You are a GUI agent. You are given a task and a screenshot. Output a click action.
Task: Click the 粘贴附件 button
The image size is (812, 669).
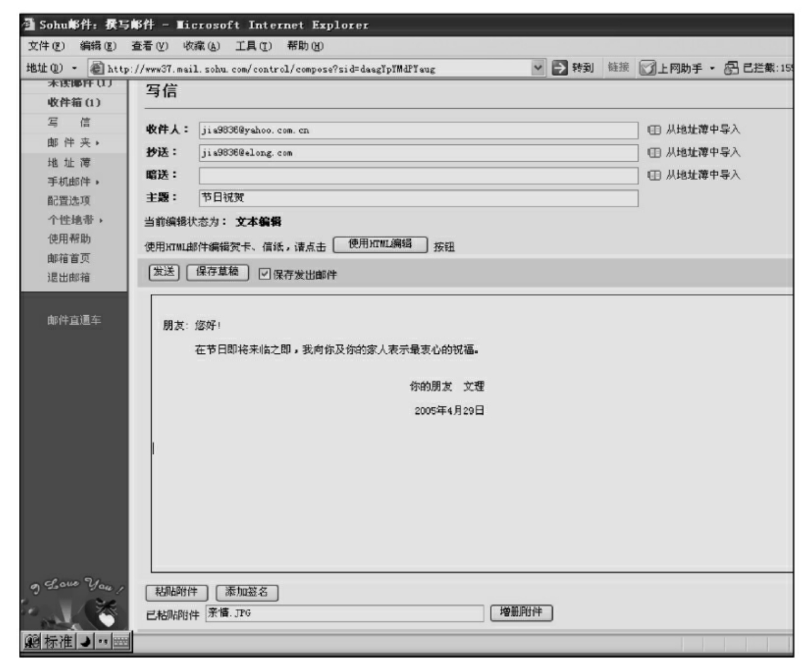(177, 592)
